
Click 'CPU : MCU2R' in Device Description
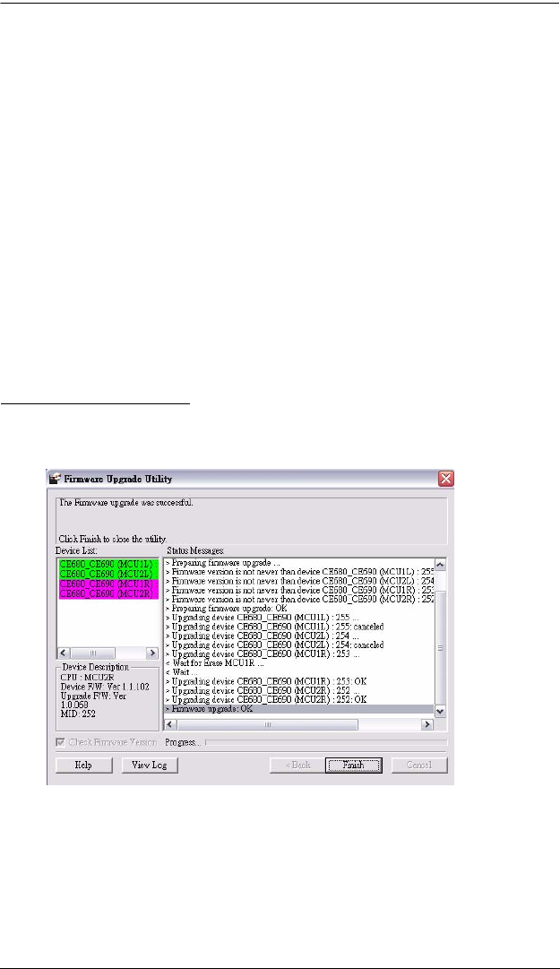(86, 678)
